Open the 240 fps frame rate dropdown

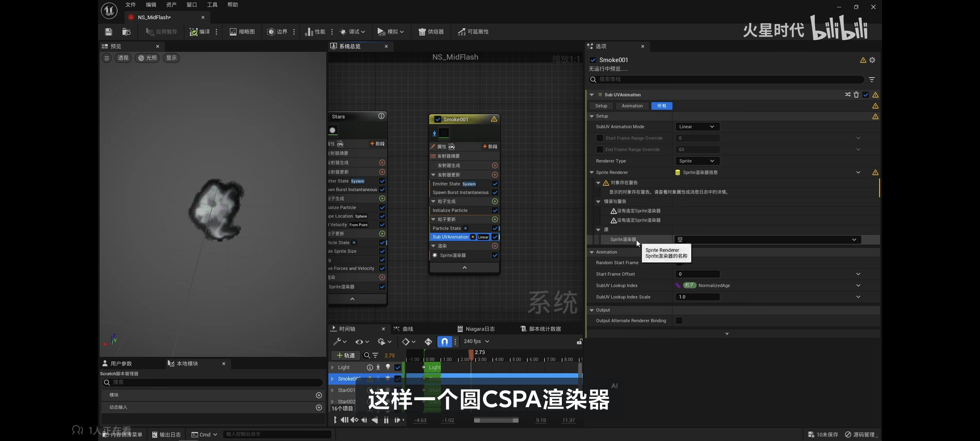pyautogui.click(x=476, y=341)
